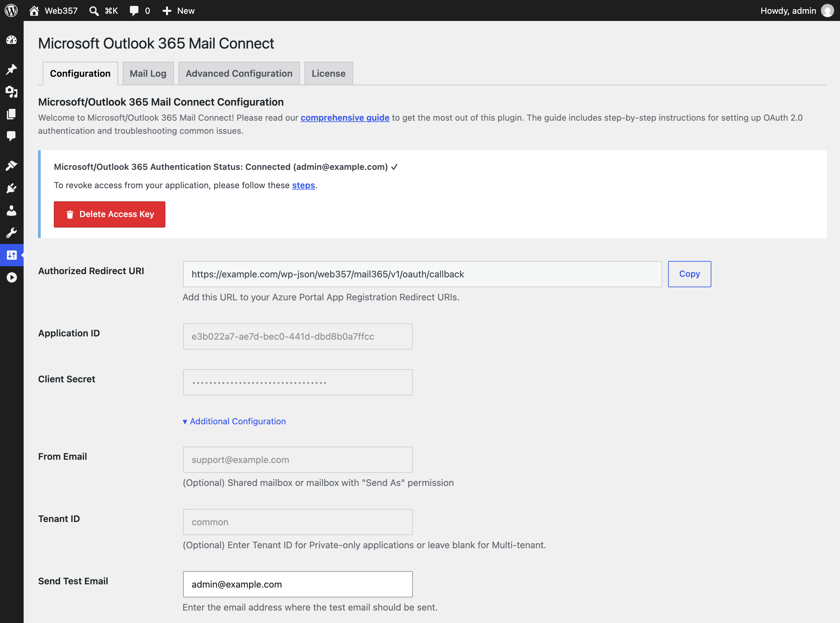Follow the comprehensive guide link
840x623 pixels.
pyautogui.click(x=345, y=118)
